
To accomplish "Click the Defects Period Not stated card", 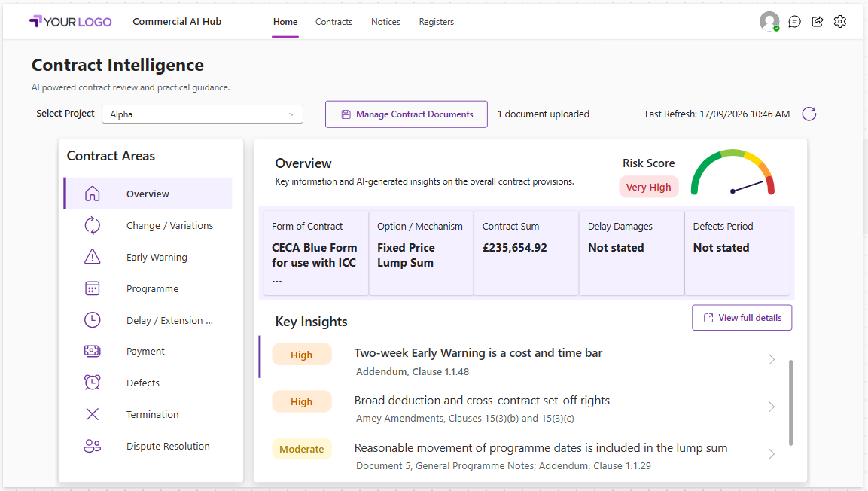I will [x=737, y=253].
